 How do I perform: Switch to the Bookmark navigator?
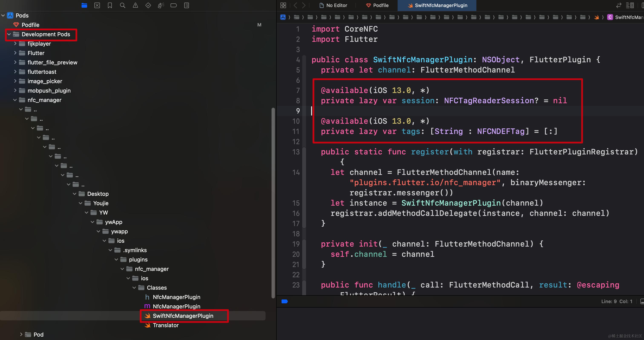tap(110, 5)
